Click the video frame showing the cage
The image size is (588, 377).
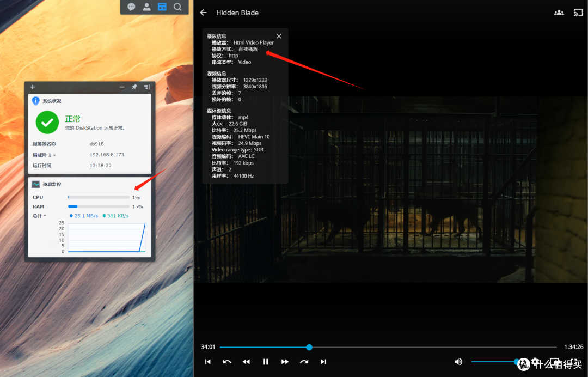(390, 190)
